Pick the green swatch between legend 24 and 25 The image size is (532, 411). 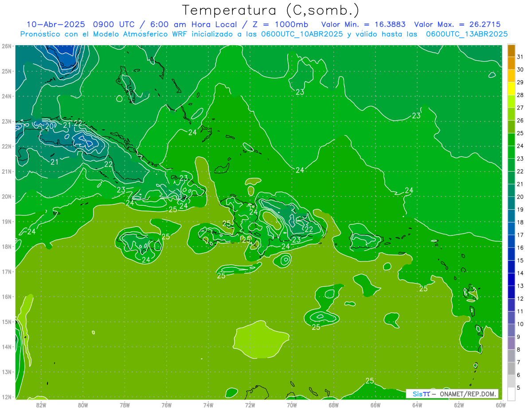click(511, 140)
